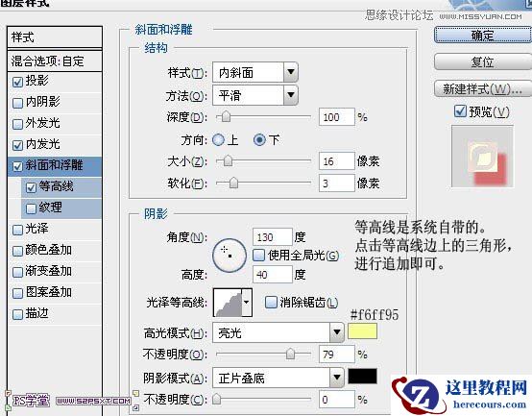
Task: Click the 深度 value field 100
Action: click(x=336, y=117)
